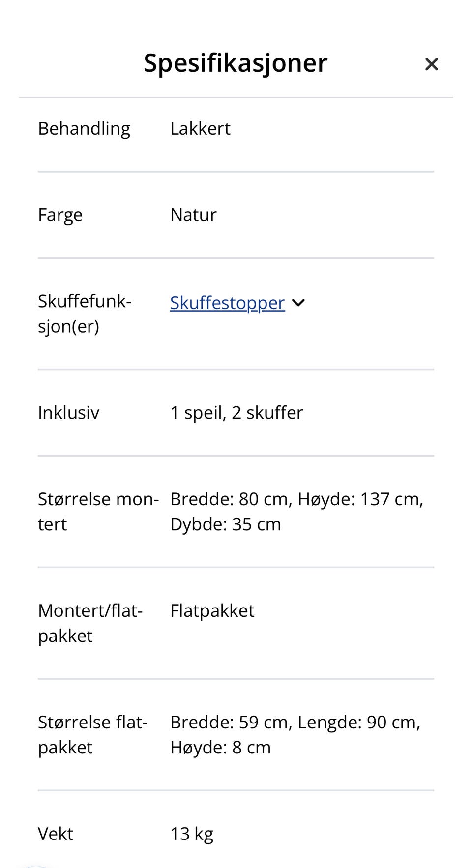Click the Natur color value

193,214
